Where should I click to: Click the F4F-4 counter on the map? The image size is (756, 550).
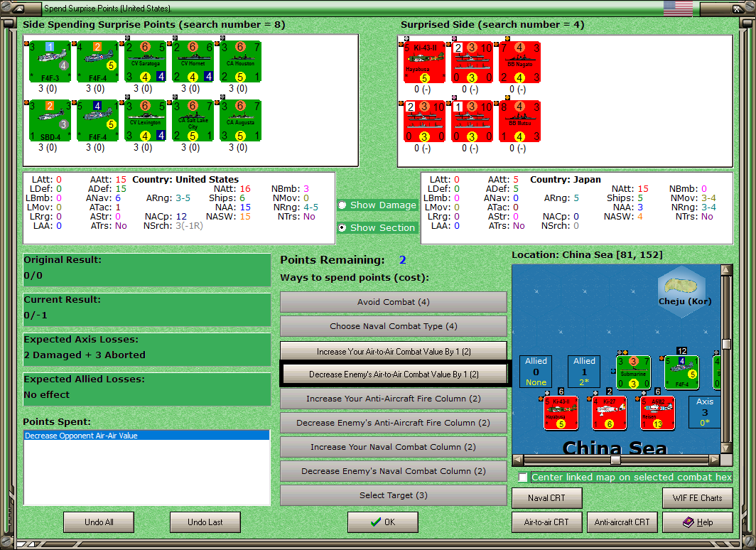click(682, 372)
